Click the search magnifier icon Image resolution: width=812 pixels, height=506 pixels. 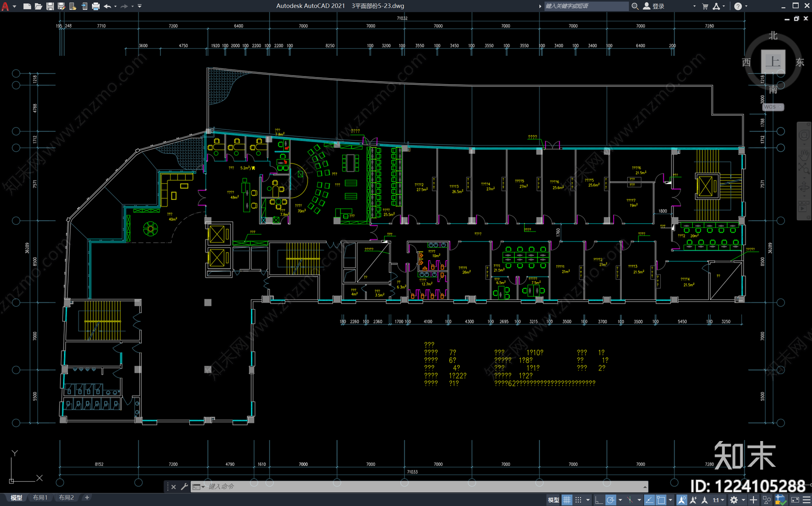pos(635,6)
